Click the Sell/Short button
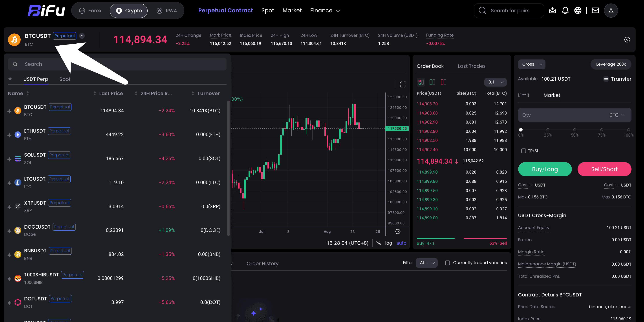The width and height of the screenshot is (644, 322). pyautogui.click(x=604, y=169)
